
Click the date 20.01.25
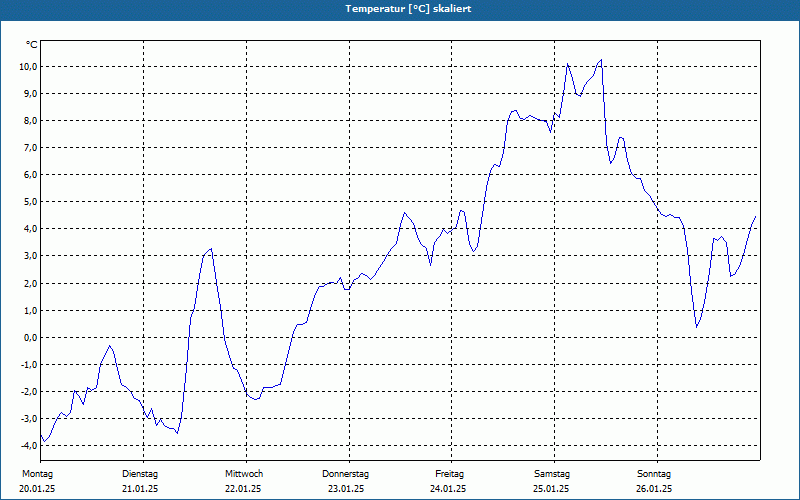tap(37, 489)
